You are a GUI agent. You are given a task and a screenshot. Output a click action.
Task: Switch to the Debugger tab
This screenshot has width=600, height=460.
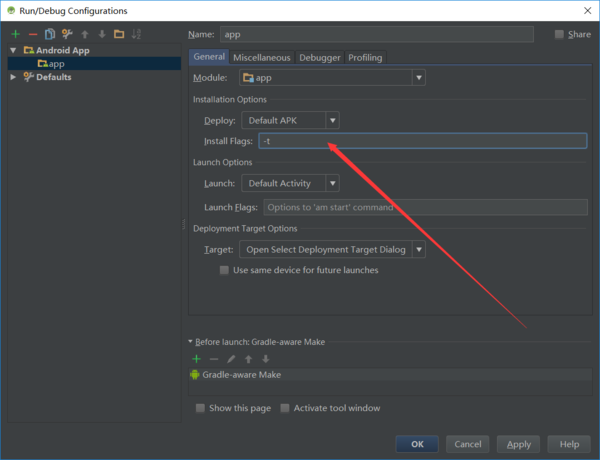(320, 57)
